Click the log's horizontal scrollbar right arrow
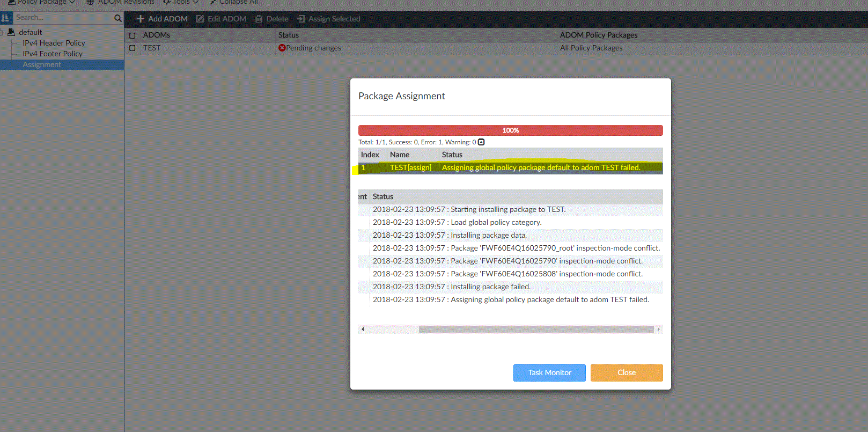This screenshot has width=868, height=432. click(659, 329)
